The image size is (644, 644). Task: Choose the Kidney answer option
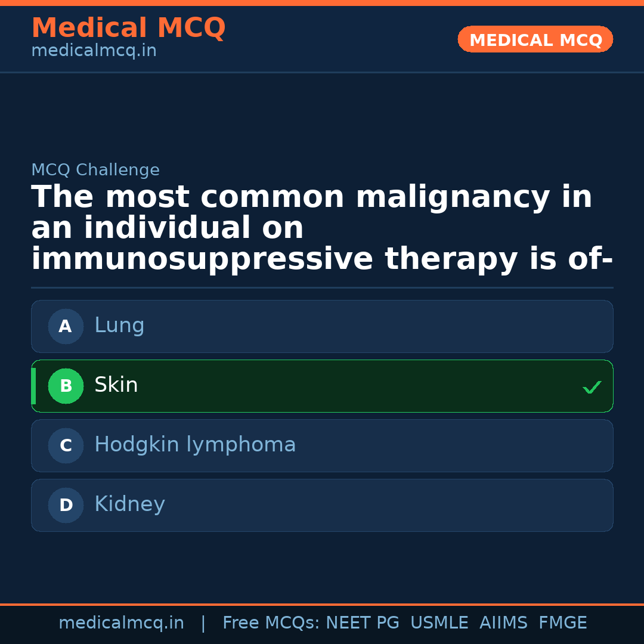click(322, 505)
